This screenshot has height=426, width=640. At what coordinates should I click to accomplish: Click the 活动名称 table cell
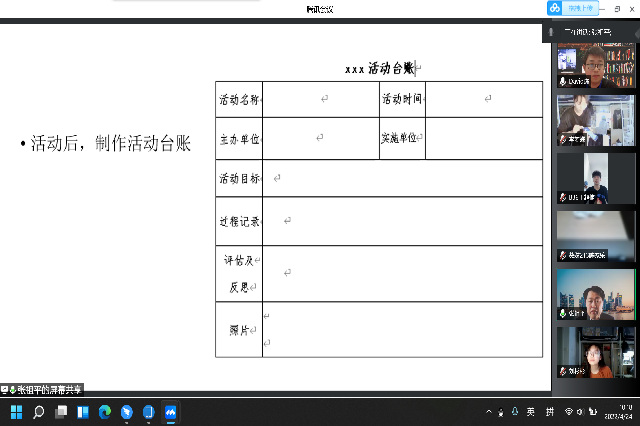pyautogui.click(x=239, y=100)
